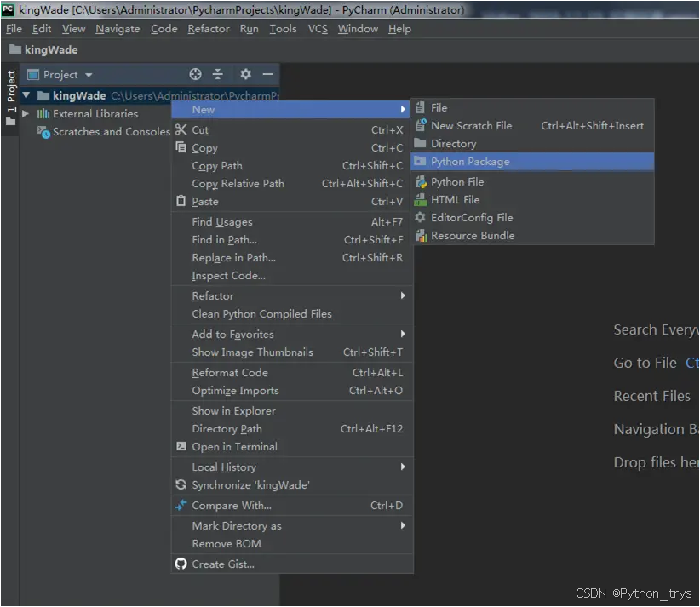Click the PyCharm logo in title bar
Viewport: 700px width, 607px height.
[x=8, y=9]
